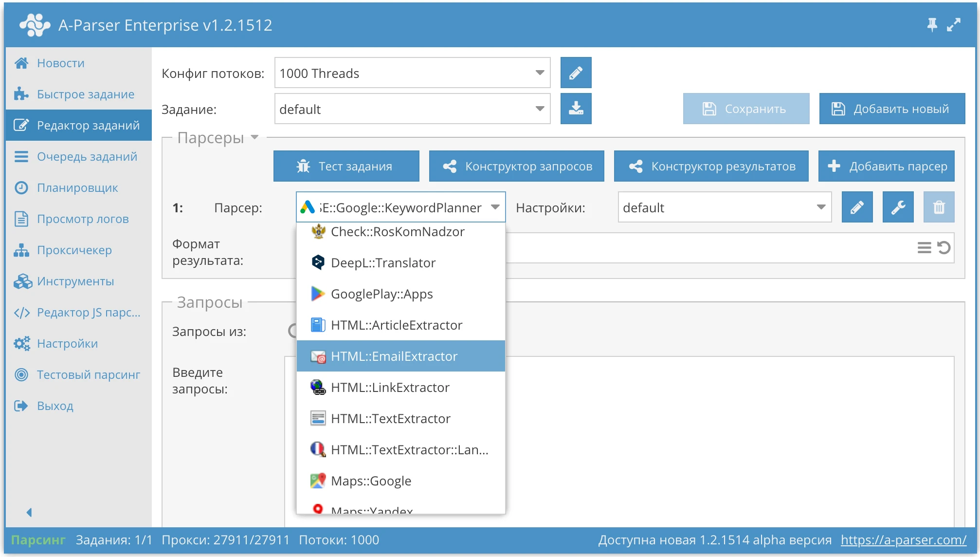Click the pencil icon beside Конфиг потоков
The width and height of the screenshot is (980, 557).
tap(576, 73)
